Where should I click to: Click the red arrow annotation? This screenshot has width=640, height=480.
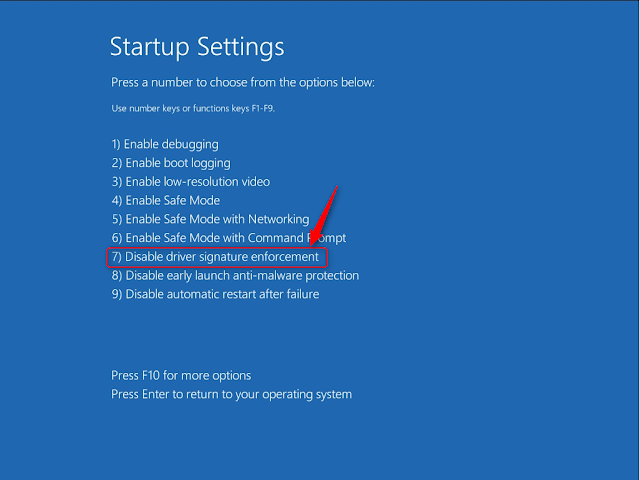point(323,216)
